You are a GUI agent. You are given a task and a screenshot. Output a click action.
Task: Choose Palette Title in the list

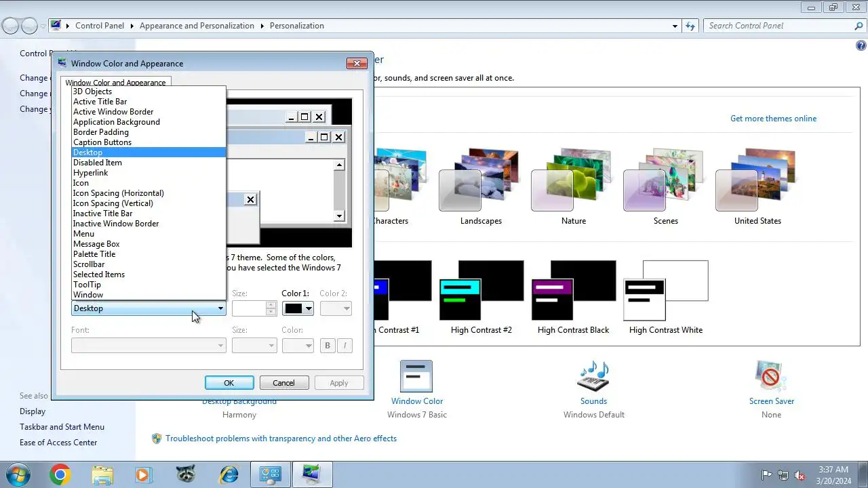(x=149, y=254)
